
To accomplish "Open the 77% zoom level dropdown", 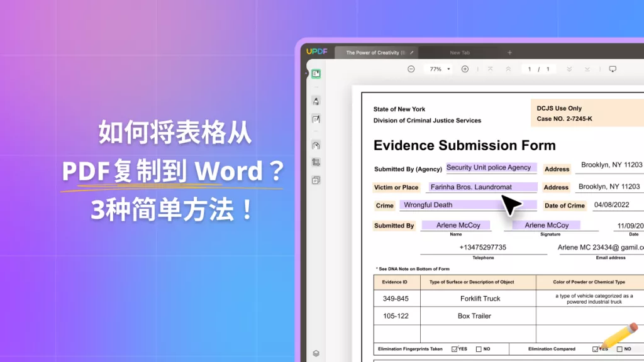I will [439, 69].
